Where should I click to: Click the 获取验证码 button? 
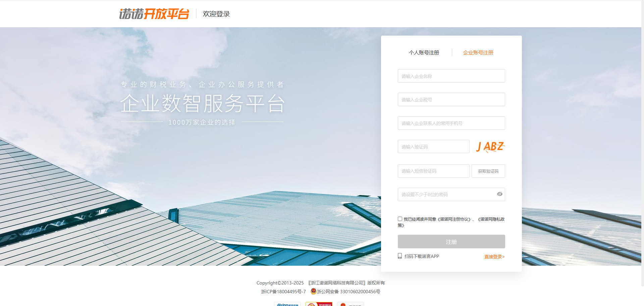[x=488, y=171]
